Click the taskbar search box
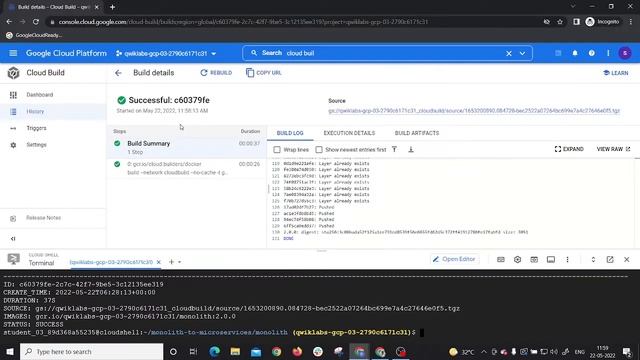 pos(91,351)
